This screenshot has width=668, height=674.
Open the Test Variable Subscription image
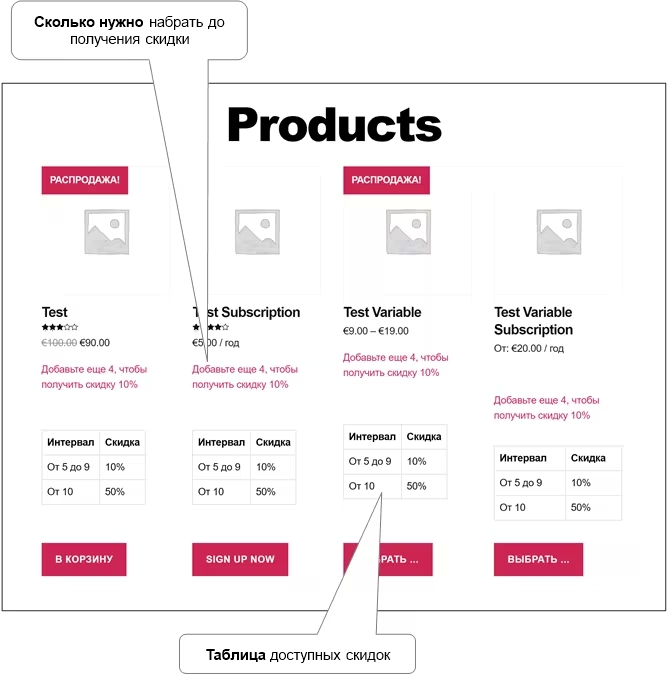pos(559,232)
